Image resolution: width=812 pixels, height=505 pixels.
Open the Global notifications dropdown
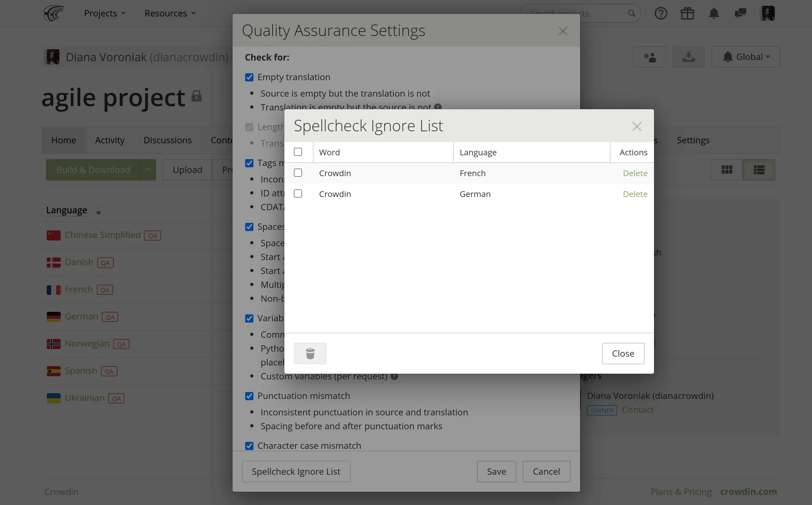[746, 57]
